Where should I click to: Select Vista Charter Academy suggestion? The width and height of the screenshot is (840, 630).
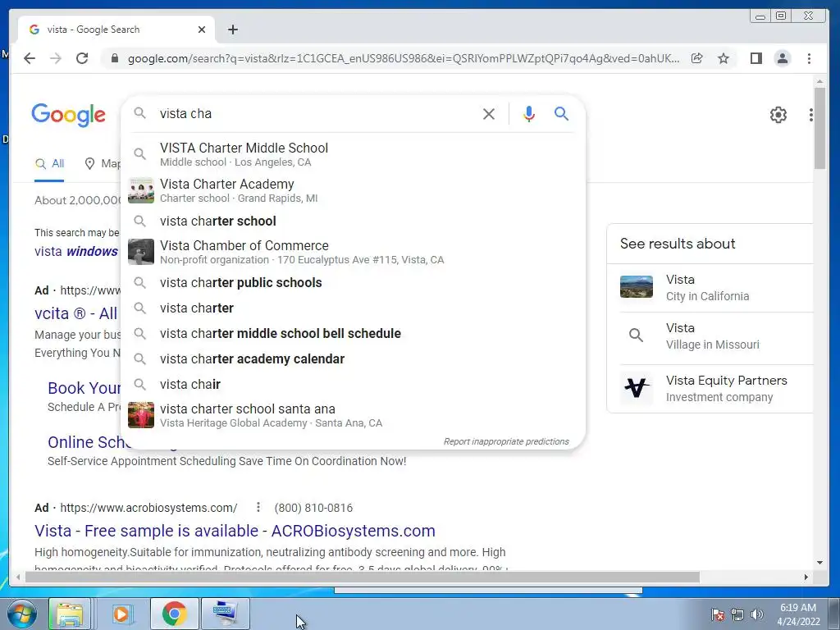(353, 190)
